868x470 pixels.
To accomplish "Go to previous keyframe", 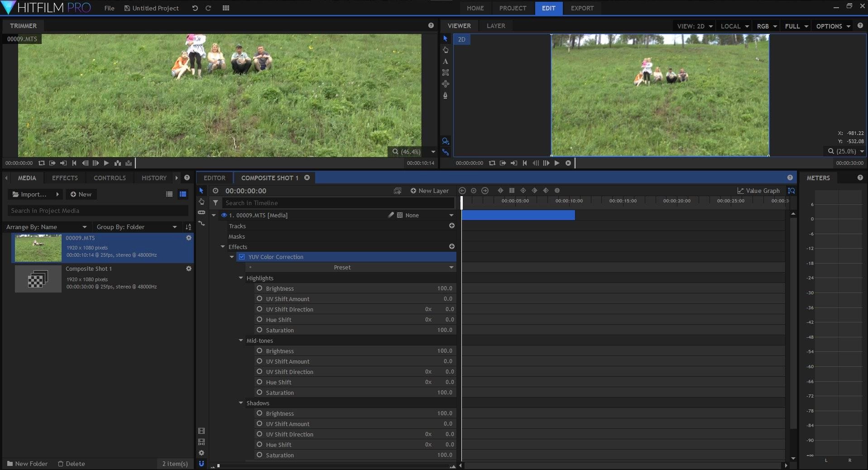I will (x=462, y=191).
